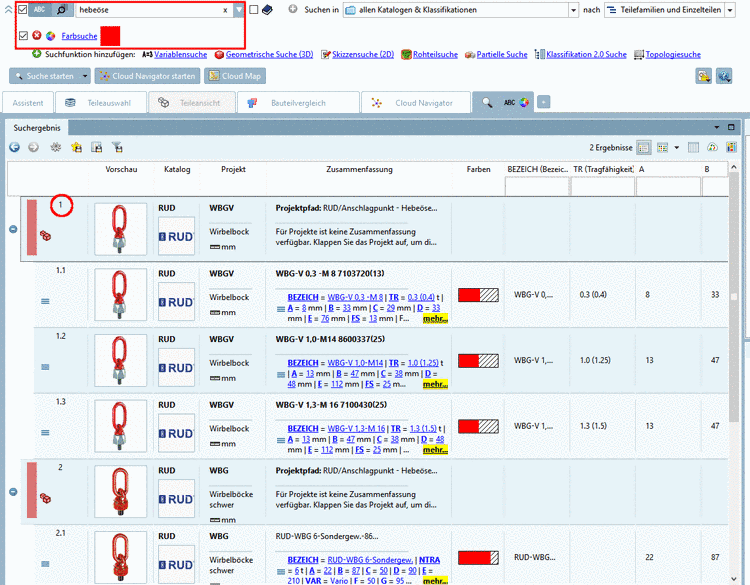Screen dimensions: 750x585
Task: Toggle the full-text search checkbox beside ABC
Action: point(22,10)
